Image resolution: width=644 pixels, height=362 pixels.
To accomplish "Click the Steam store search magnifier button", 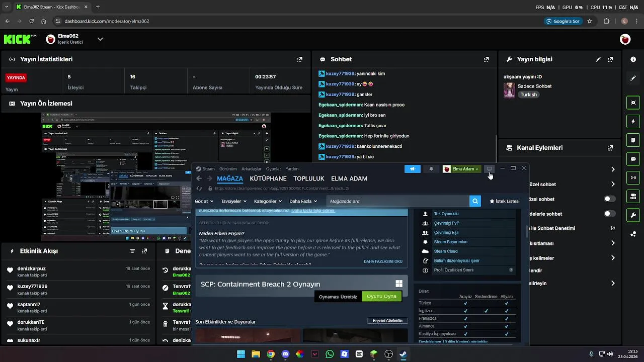I will pyautogui.click(x=475, y=201).
